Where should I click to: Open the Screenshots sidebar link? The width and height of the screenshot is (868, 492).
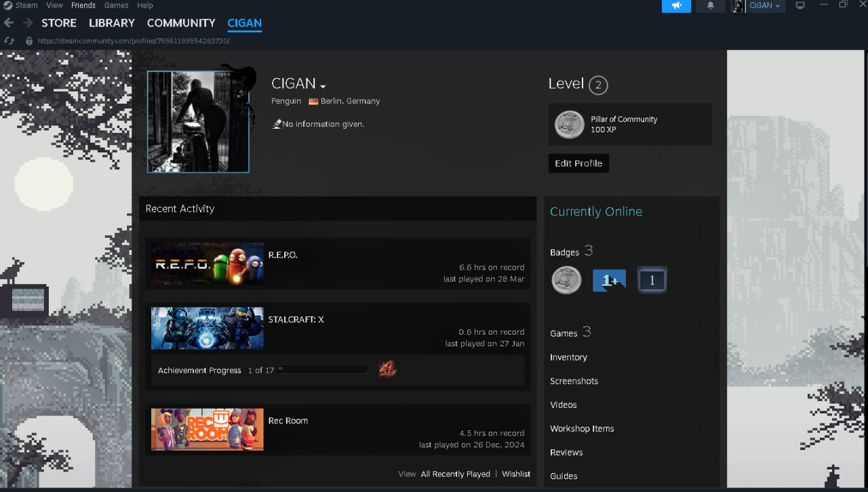click(x=574, y=381)
